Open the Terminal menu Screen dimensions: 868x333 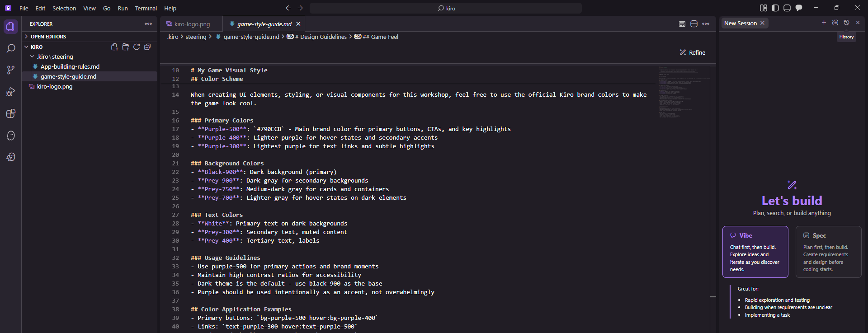click(146, 8)
